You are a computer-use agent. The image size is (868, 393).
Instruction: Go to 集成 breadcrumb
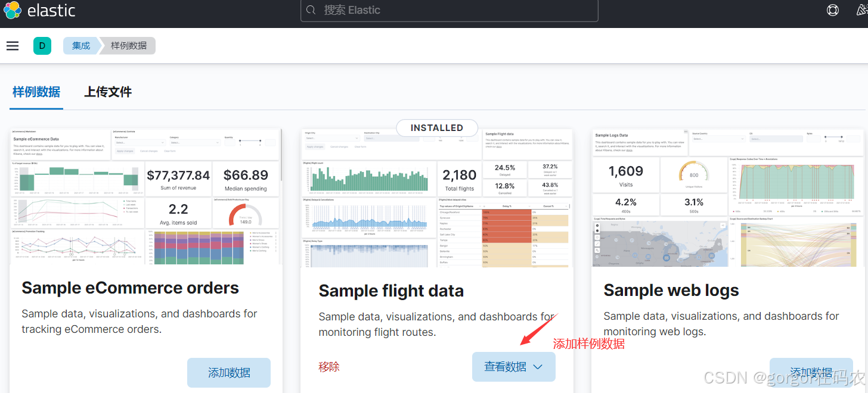coord(81,45)
